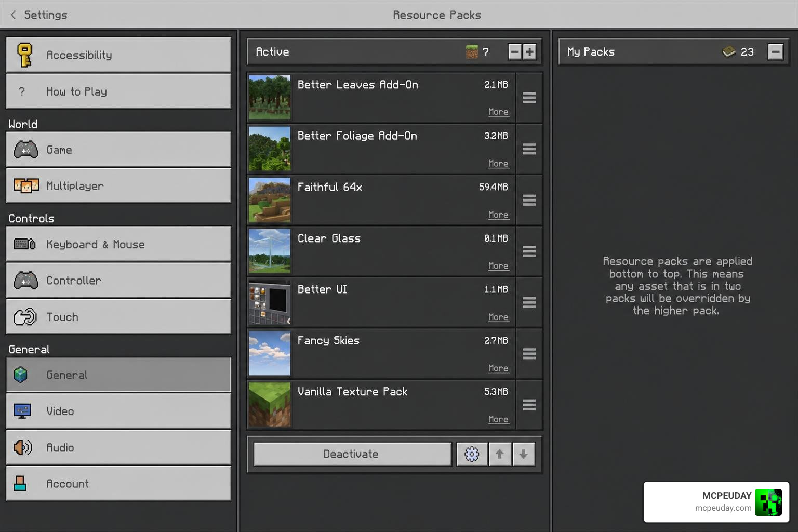This screenshot has width=798, height=532.
Task: Show More info for Fancy Skies
Action: pos(498,368)
